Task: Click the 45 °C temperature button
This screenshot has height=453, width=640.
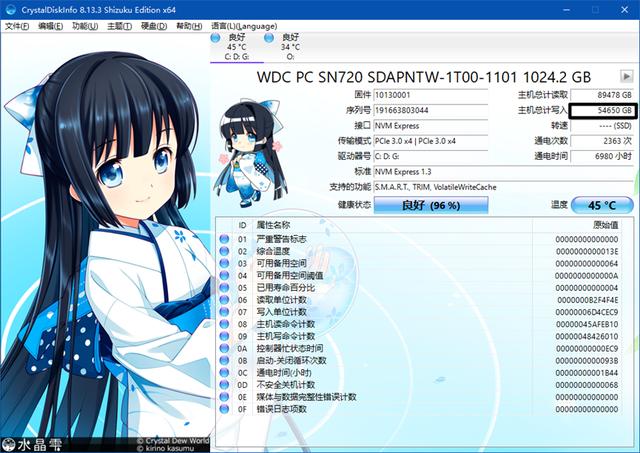Action: (x=602, y=205)
